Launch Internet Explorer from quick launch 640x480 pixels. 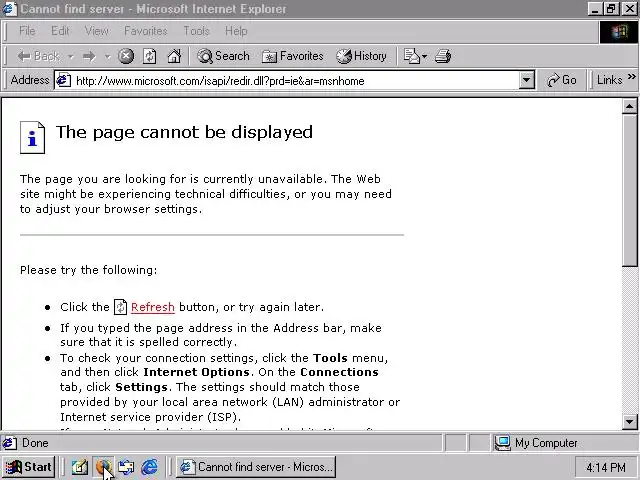149,467
